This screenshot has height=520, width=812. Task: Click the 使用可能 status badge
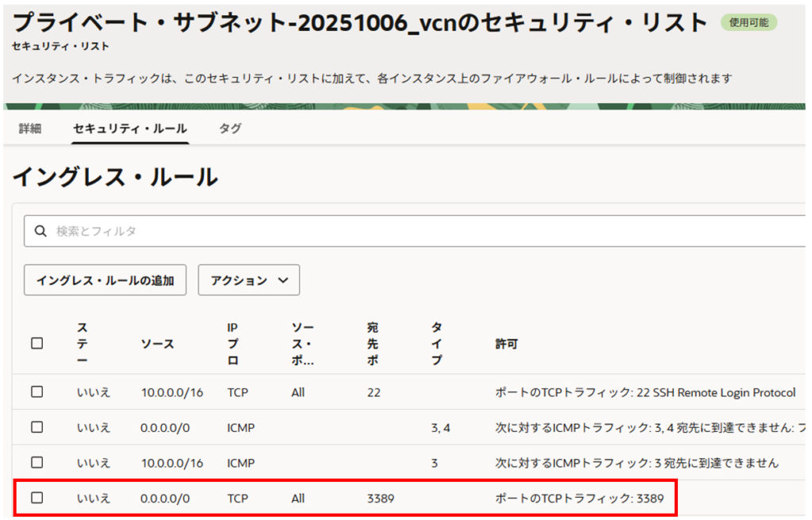pyautogui.click(x=749, y=22)
